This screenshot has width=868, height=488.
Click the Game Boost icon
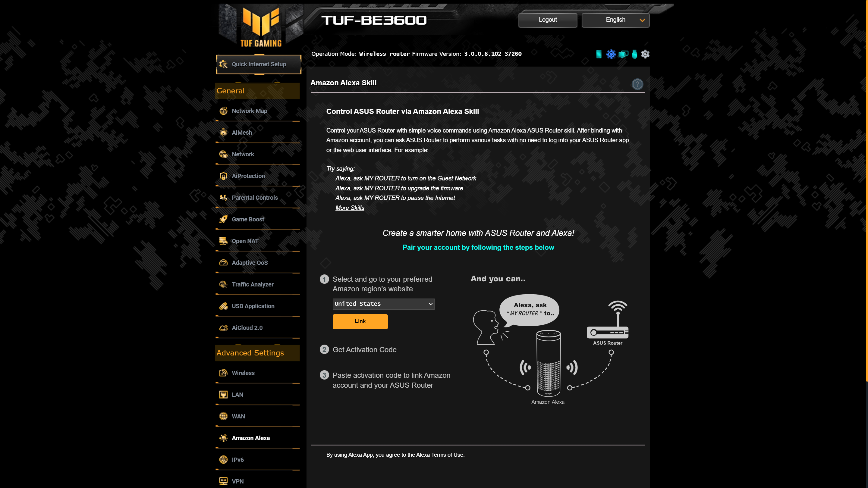point(224,219)
